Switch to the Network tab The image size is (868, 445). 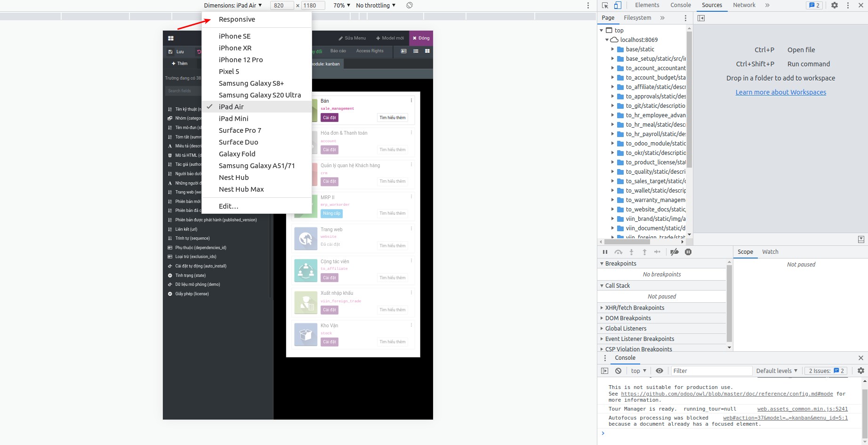[744, 5]
